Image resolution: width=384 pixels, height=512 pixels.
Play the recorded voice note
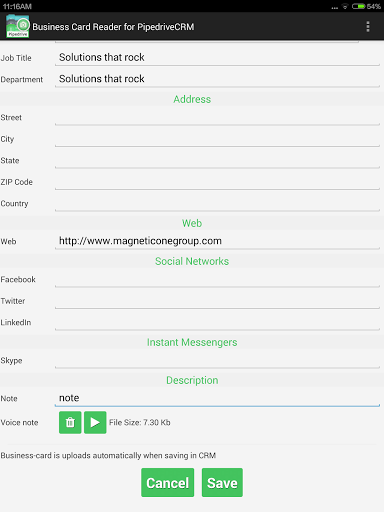point(95,422)
